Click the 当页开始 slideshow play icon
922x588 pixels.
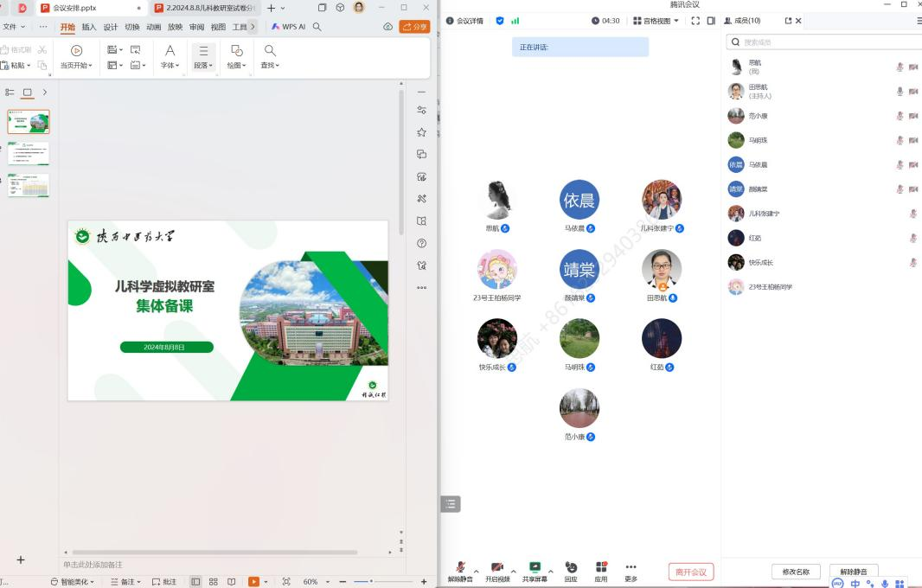(x=76, y=51)
